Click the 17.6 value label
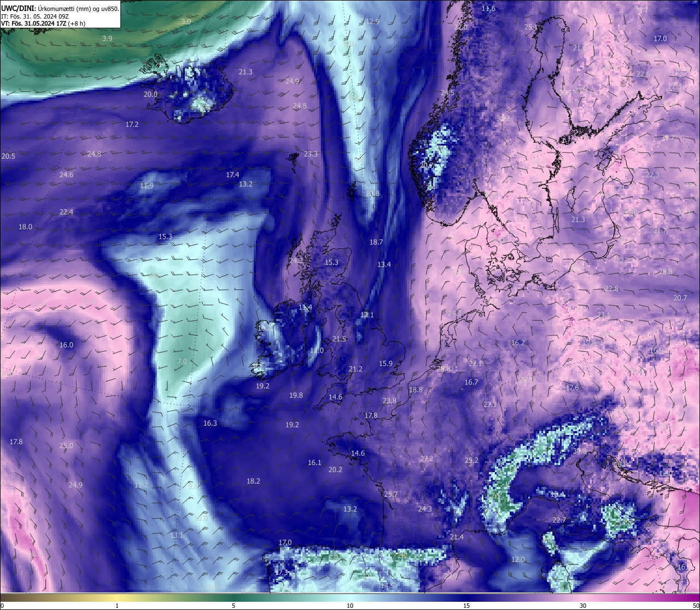700x610 pixels. (572, 387)
